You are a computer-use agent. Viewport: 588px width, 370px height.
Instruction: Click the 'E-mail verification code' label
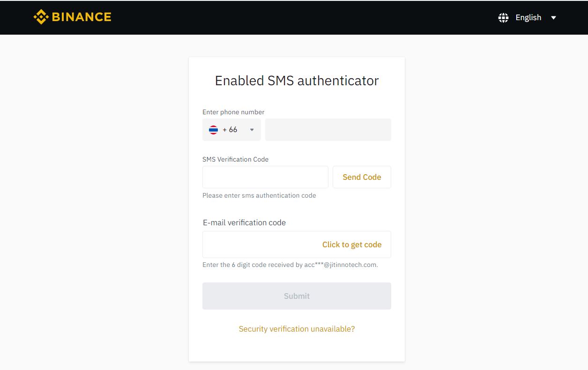(x=244, y=222)
